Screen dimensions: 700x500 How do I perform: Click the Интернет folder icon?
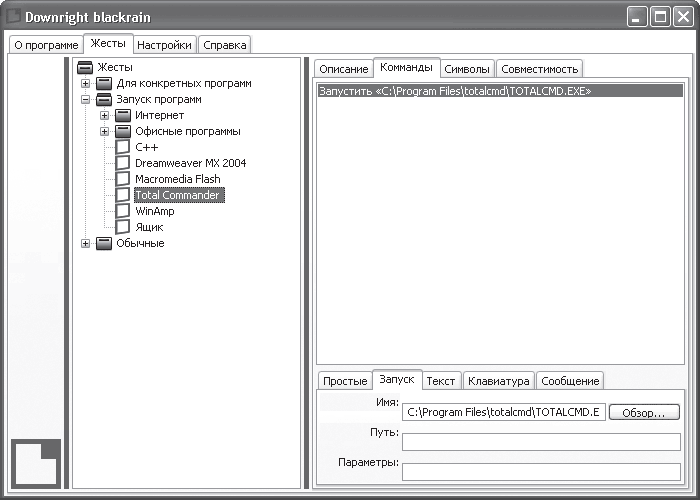(123, 116)
